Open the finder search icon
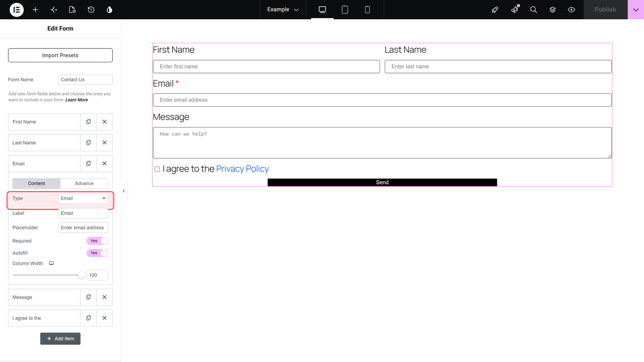644x362 pixels. (x=533, y=10)
